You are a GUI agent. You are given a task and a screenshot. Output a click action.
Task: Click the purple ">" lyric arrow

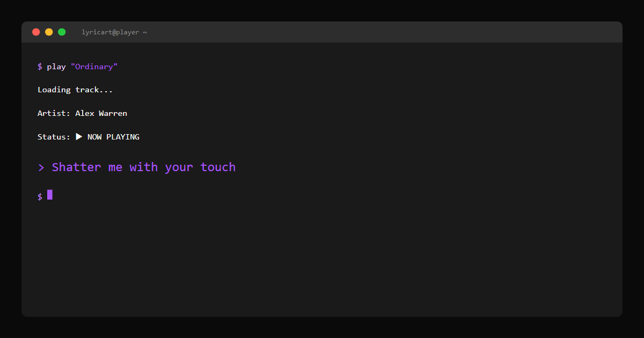pos(41,167)
